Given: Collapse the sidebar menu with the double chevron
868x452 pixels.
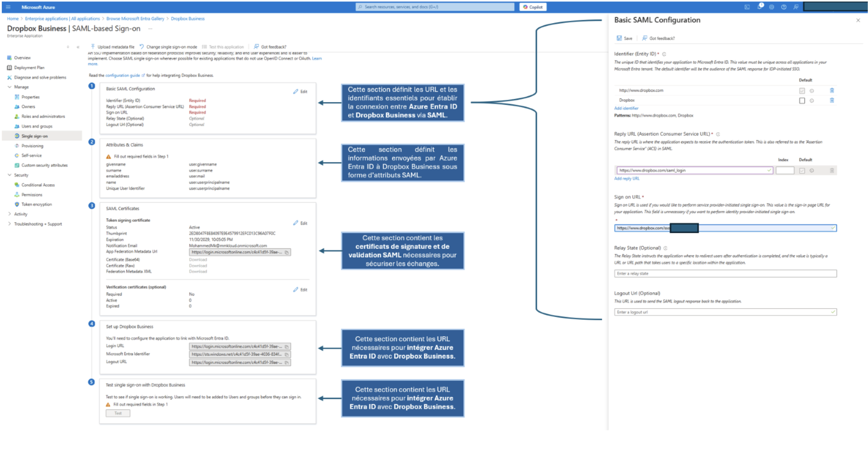Looking at the screenshot, I should (x=78, y=47).
